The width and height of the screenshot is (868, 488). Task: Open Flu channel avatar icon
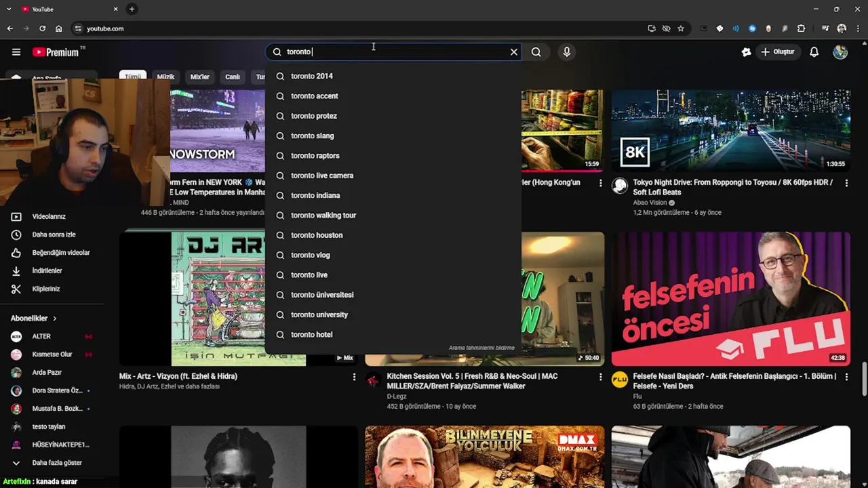coord(620,380)
